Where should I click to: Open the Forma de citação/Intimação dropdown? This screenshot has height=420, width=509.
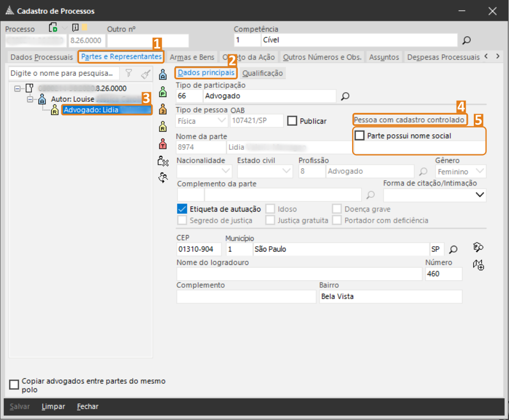coord(480,195)
